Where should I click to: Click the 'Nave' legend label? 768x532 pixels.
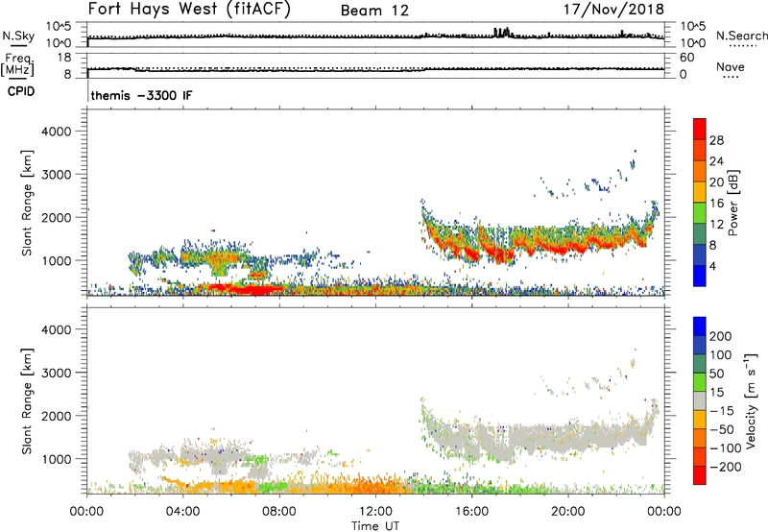coord(731,66)
